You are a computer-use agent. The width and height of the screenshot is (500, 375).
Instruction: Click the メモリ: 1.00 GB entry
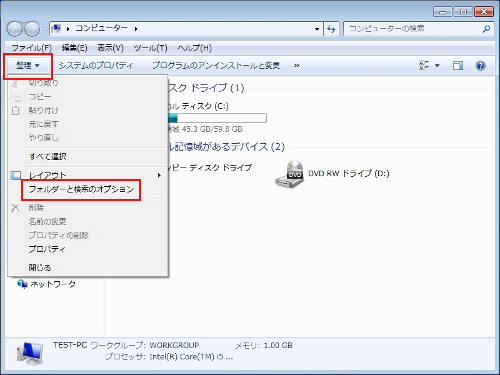[x=264, y=345]
